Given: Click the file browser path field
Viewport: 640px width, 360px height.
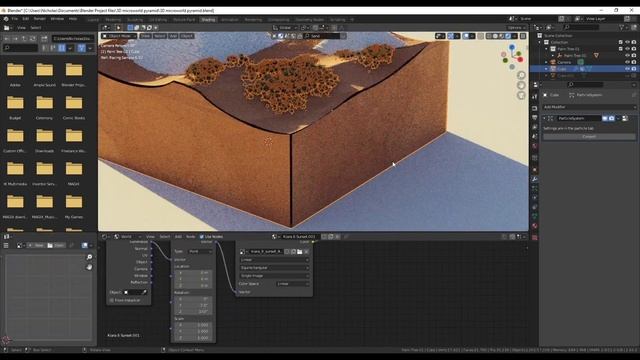Looking at the screenshot, I should click(73, 38).
